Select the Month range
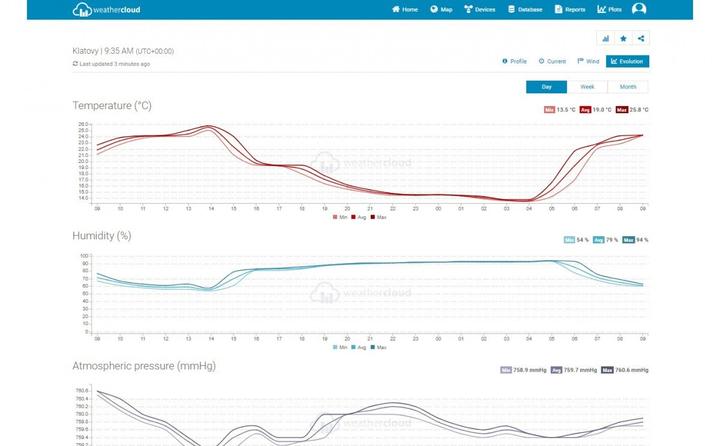720x446 pixels. [x=628, y=87]
